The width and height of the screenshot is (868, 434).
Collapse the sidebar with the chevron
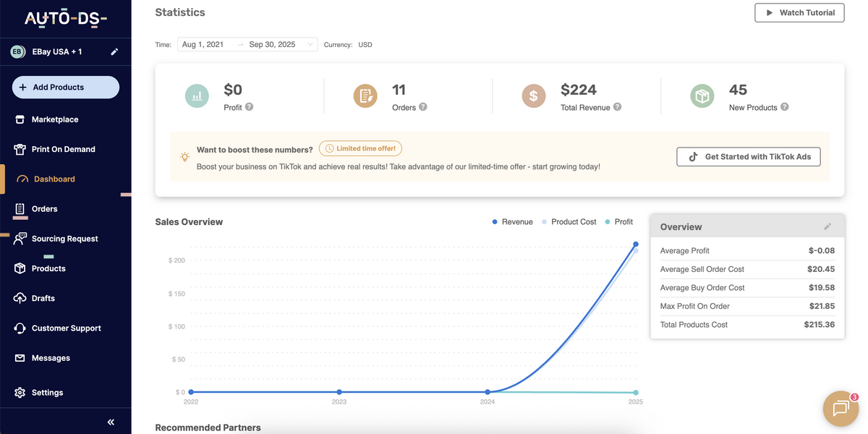[x=110, y=421]
